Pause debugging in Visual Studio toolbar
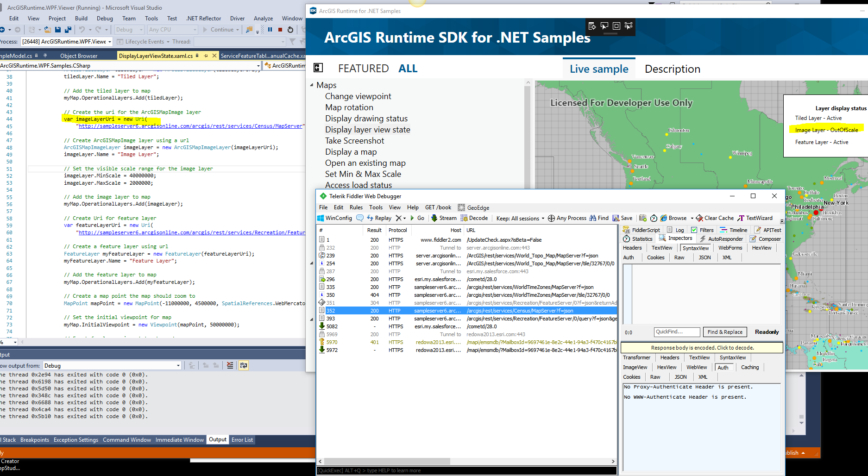 [x=270, y=30]
